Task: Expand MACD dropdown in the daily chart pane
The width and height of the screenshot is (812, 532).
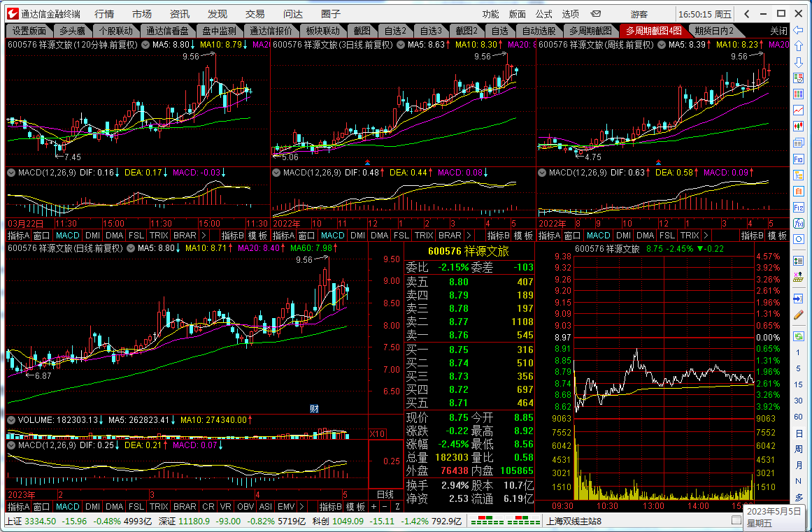Action: pos(11,445)
